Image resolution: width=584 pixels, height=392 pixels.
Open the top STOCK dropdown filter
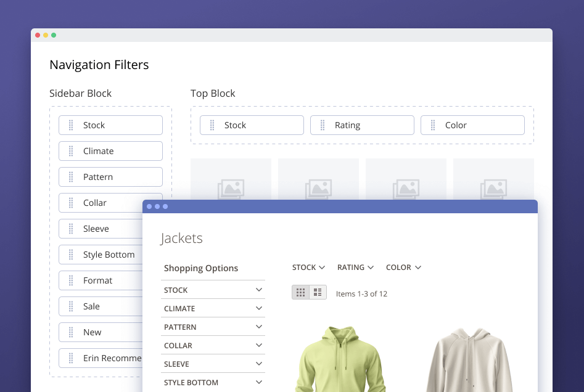click(x=308, y=267)
